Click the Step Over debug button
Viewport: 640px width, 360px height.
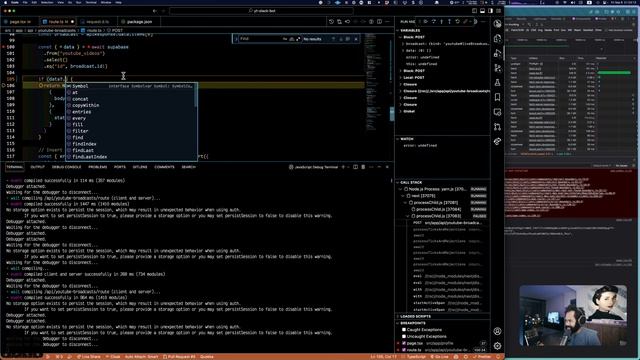(x=433, y=22)
